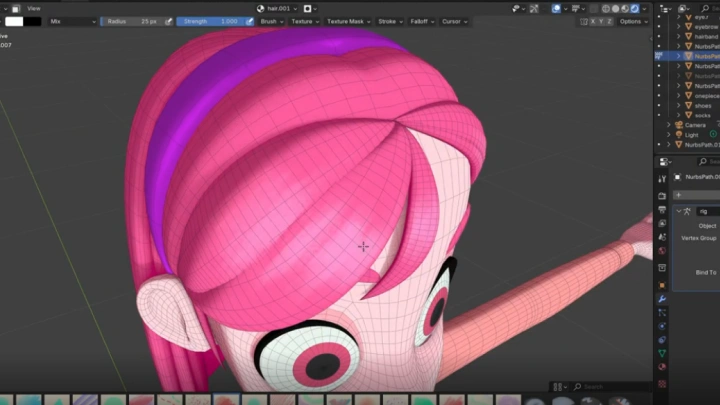Open the Cursor settings popover
The width and height of the screenshot is (720, 405).
455,22
